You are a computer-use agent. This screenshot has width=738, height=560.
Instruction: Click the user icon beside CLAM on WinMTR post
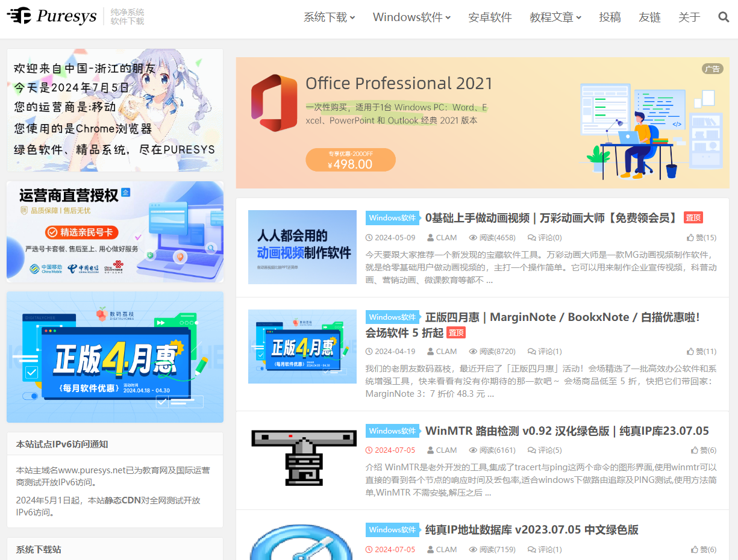[431, 450]
